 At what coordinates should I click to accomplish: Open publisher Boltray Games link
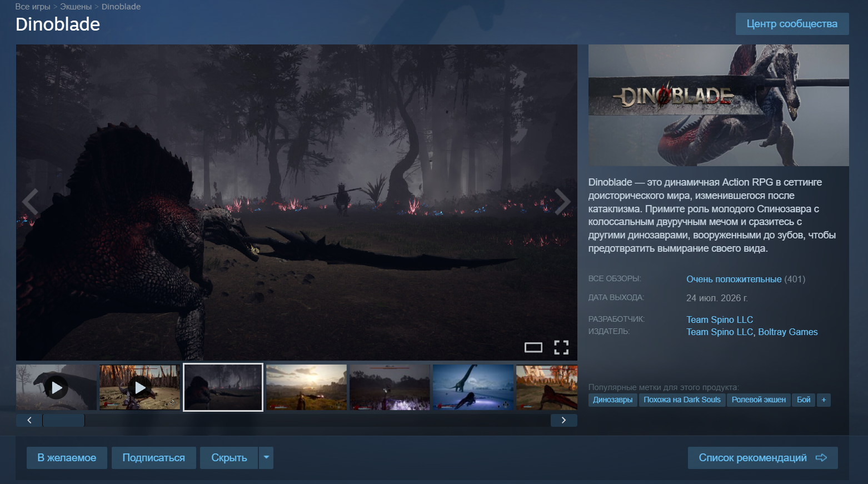[x=788, y=332]
